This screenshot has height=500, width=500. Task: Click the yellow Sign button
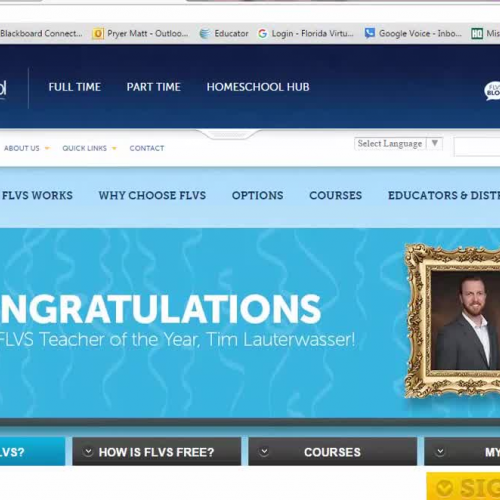[x=463, y=486]
